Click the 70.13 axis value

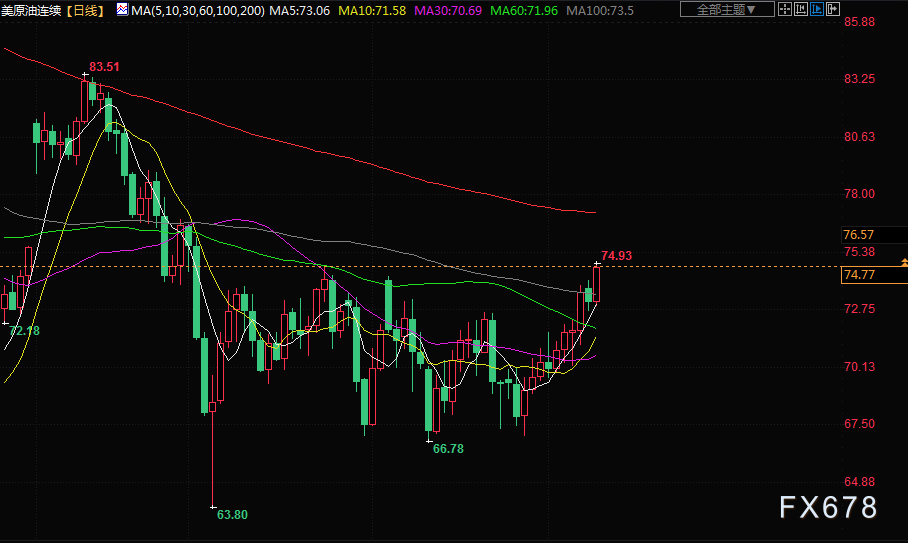859,366
